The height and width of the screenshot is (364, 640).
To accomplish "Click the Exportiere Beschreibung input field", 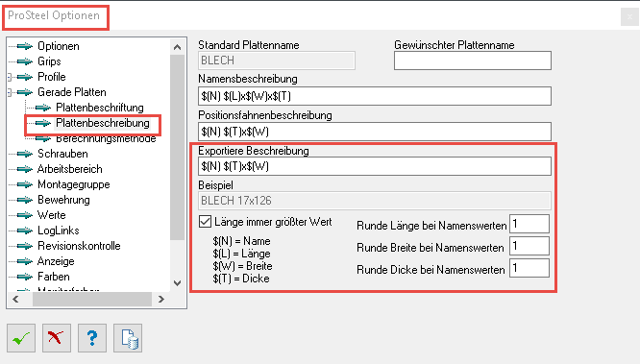I will click(375, 166).
